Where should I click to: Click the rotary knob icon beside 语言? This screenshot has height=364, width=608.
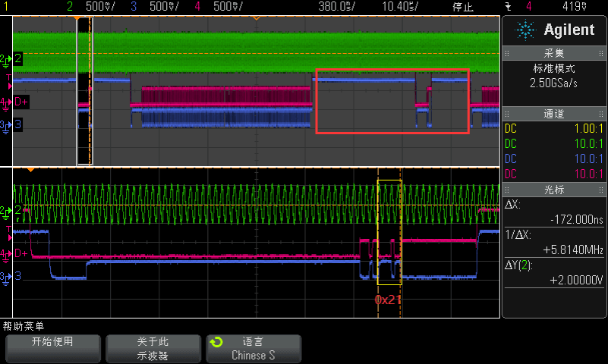[x=216, y=342]
